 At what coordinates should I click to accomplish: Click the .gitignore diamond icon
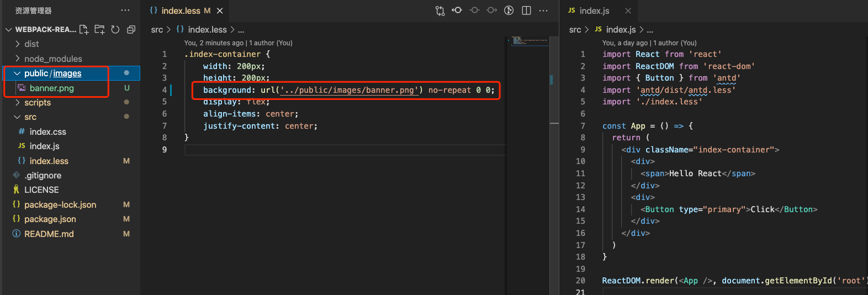[x=17, y=175]
